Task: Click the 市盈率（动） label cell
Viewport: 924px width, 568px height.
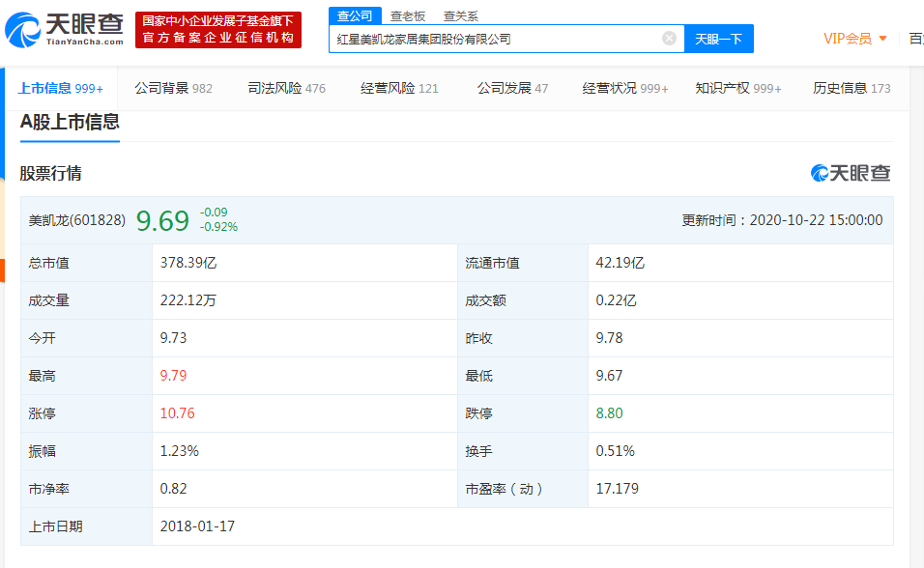Action: (x=523, y=489)
